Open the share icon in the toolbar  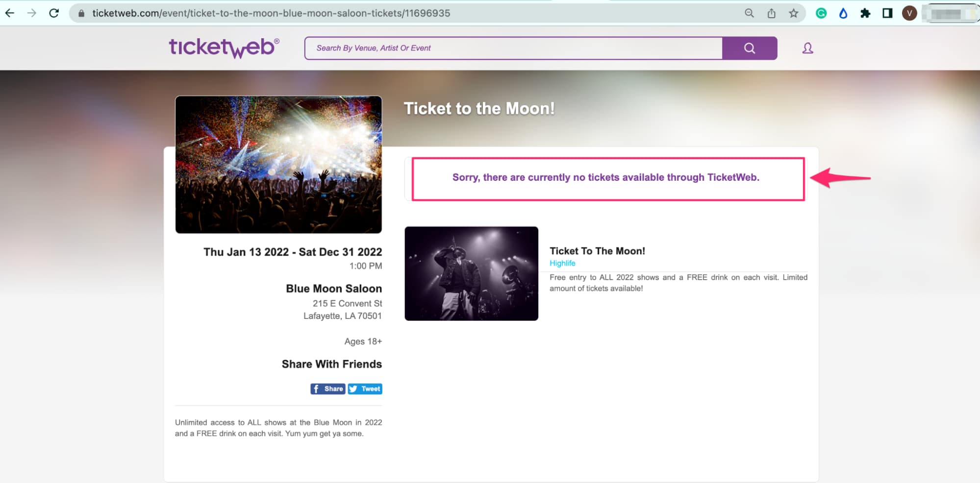771,13
